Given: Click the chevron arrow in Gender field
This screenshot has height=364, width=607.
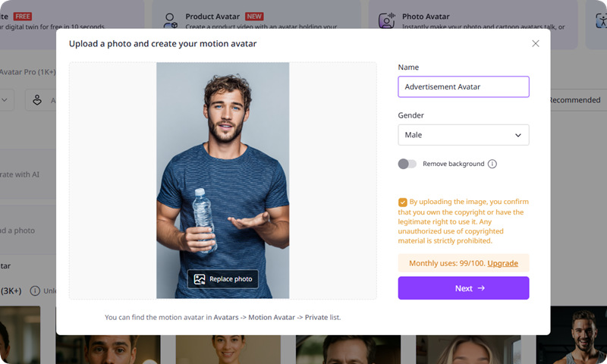Looking at the screenshot, I should coord(518,135).
